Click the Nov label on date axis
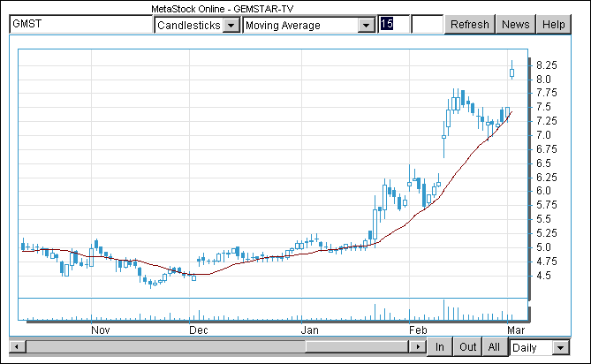Viewport: 591px width, 364px height. tap(100, 330)
